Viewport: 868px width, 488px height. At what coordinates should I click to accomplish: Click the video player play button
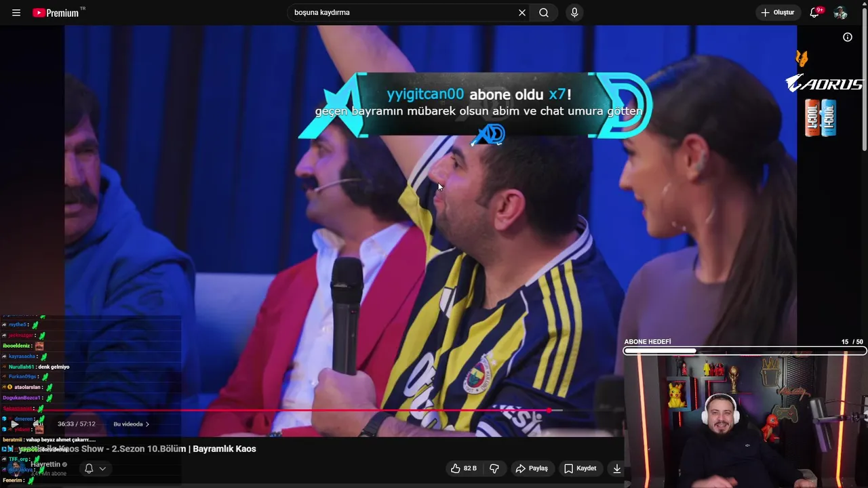pos(14,424)
